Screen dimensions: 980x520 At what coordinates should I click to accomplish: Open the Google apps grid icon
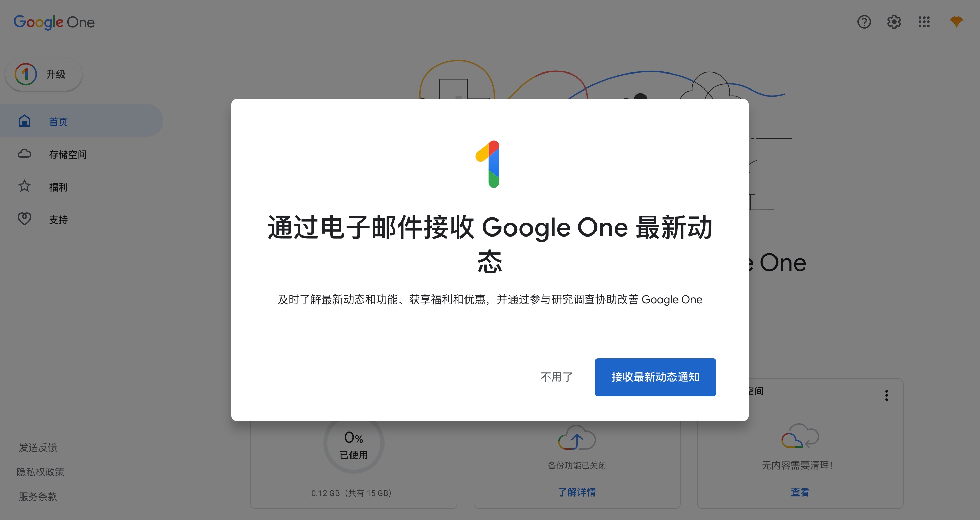(x=924, y=22)
